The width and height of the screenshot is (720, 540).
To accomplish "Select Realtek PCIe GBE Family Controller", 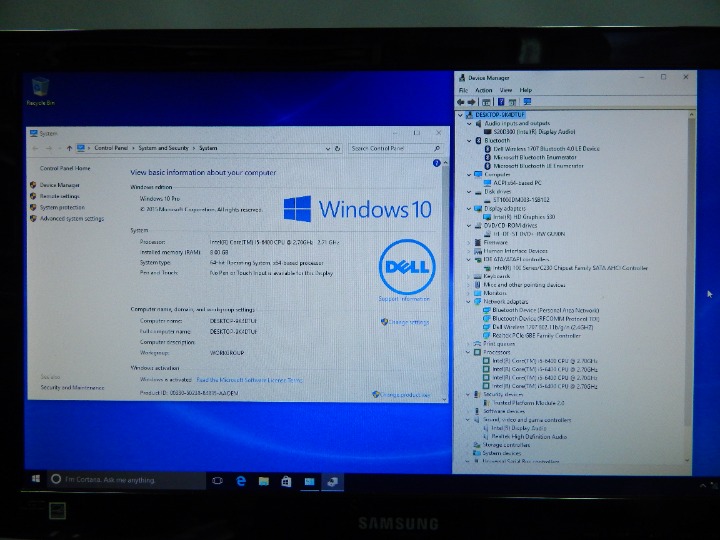I will pos(536,336).
